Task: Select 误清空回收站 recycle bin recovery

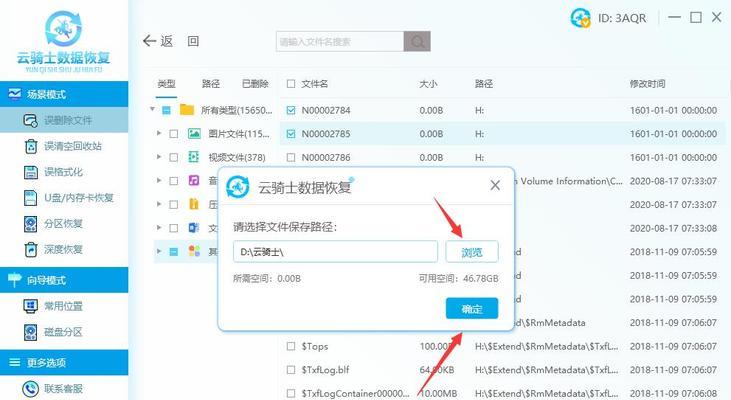Action: point(64,146)
